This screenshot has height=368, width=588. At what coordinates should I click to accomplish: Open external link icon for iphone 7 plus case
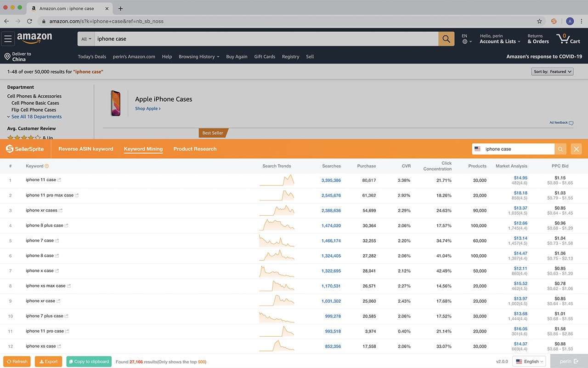coord(67,316)
